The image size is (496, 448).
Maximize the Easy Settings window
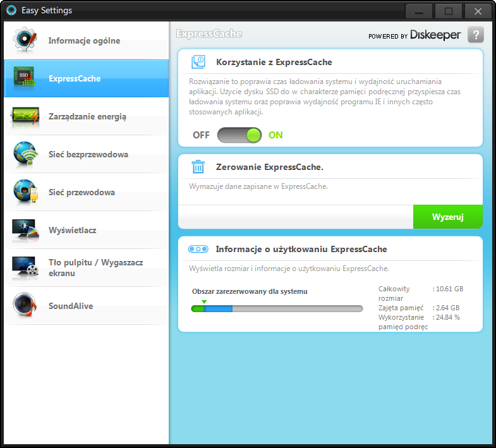[449, 11]
